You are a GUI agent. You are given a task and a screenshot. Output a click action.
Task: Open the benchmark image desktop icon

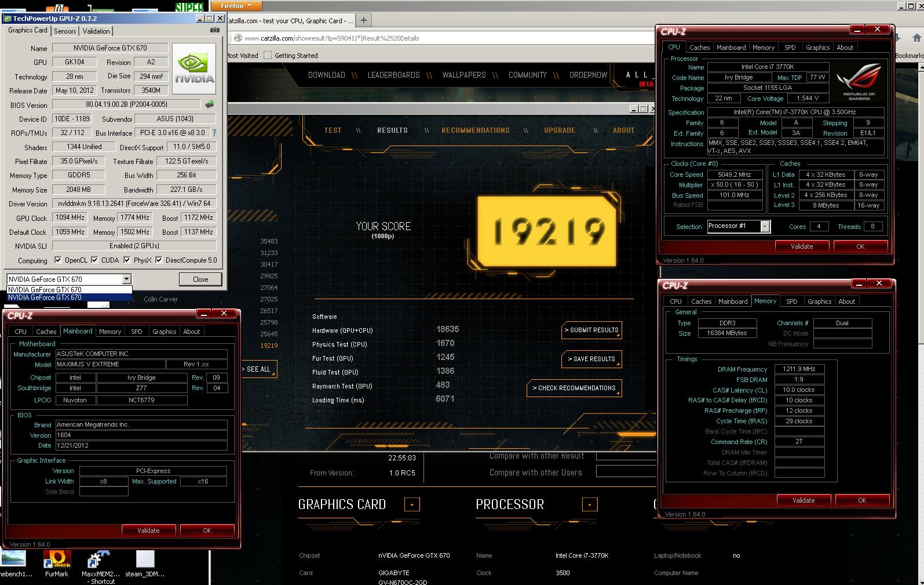pos(13,564)
